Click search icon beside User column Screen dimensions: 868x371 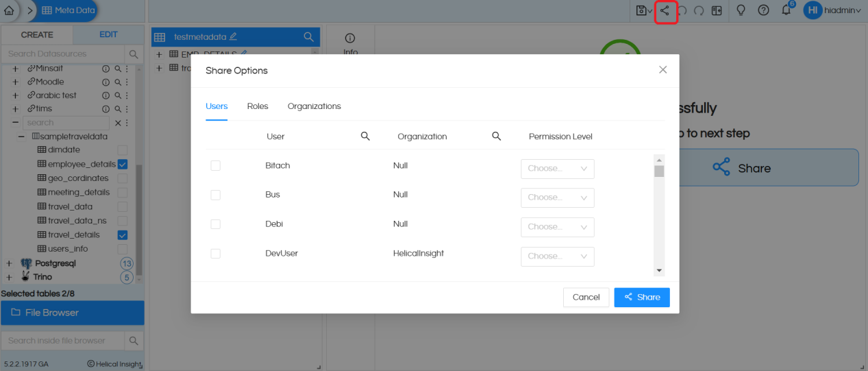(365, 136)
